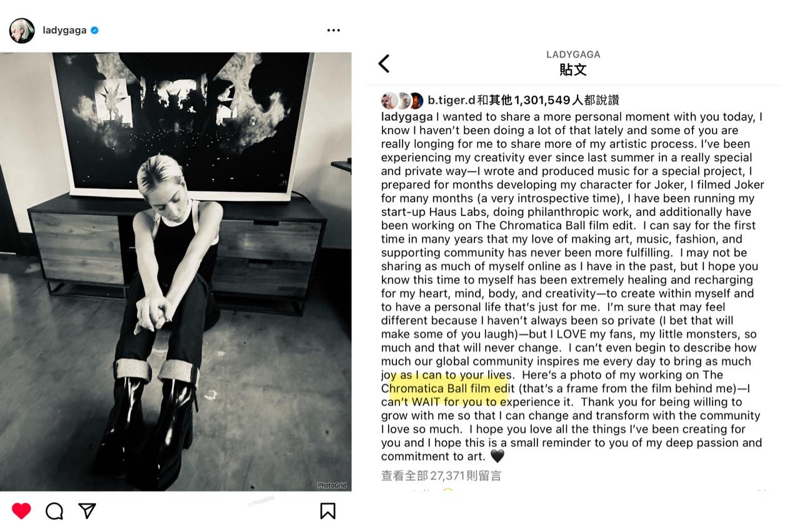Screen dimensions: 800x532
Task: View all 27,371 comments link
Action: (x=441, y=476)
